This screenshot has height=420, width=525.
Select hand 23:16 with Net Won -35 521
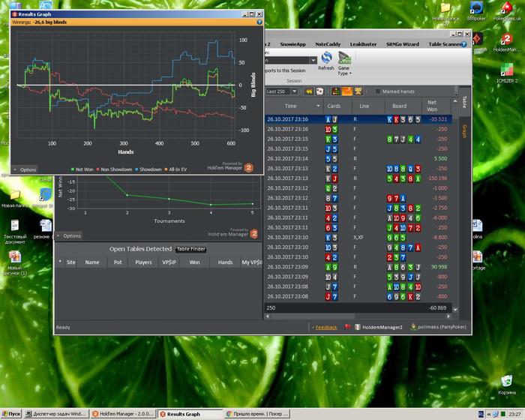point(358,119)
